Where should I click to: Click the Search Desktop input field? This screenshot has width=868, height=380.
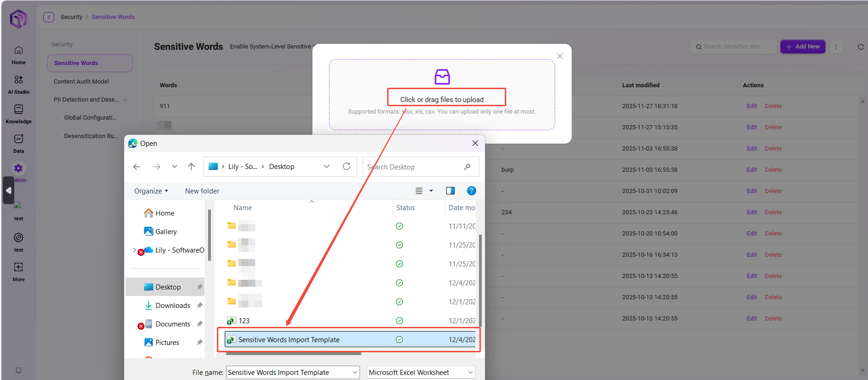[413, 167]
